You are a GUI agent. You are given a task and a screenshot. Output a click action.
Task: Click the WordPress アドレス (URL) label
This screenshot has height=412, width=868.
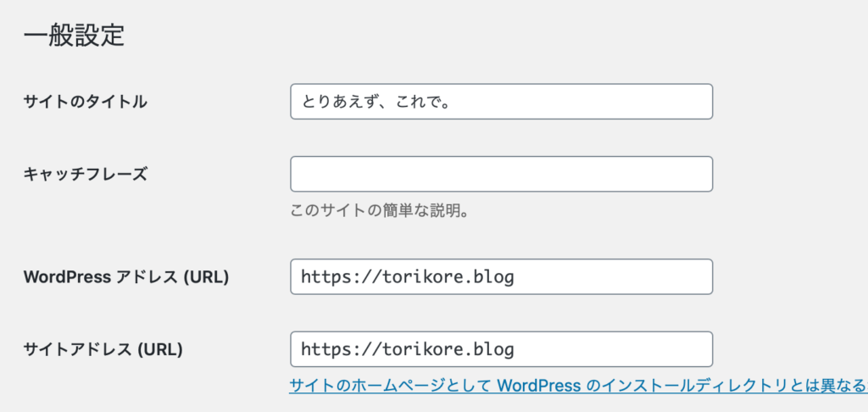tap(126, 277)
